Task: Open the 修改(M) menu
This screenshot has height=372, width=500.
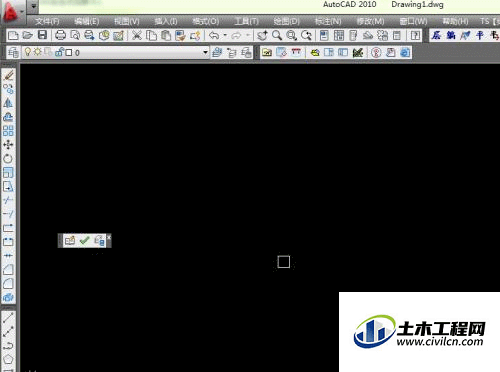Action: click(x=370, y=21)
